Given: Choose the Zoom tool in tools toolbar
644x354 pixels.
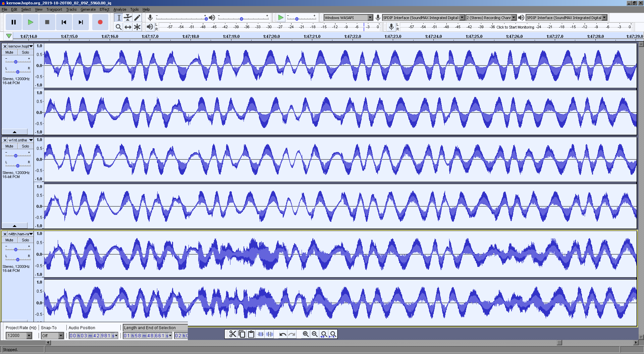Looking at the screenshot, I should pyautogui.click(x=118, y=27).
